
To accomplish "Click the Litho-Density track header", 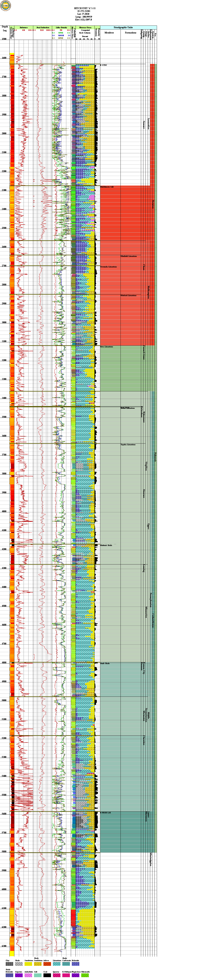I will pyautogui.click(x=61, y=27).
